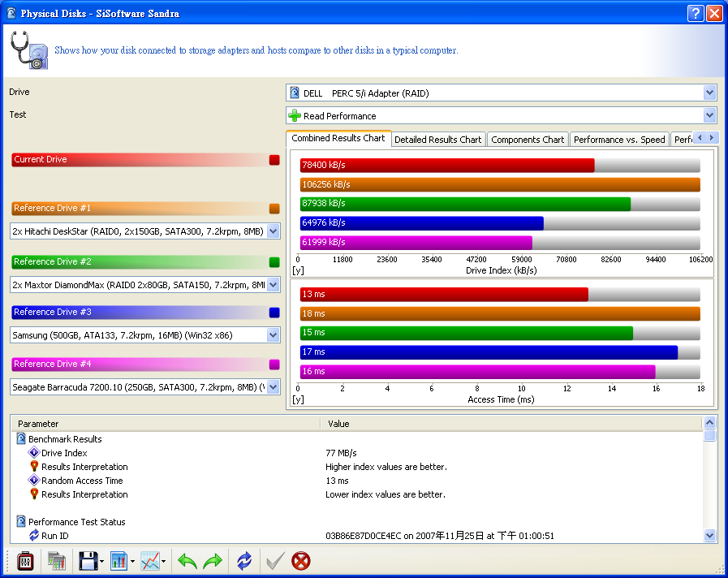The width and height of the screenshot is (728, 578).
Task: Click the bar chart view icon
Action: point(118,561)
